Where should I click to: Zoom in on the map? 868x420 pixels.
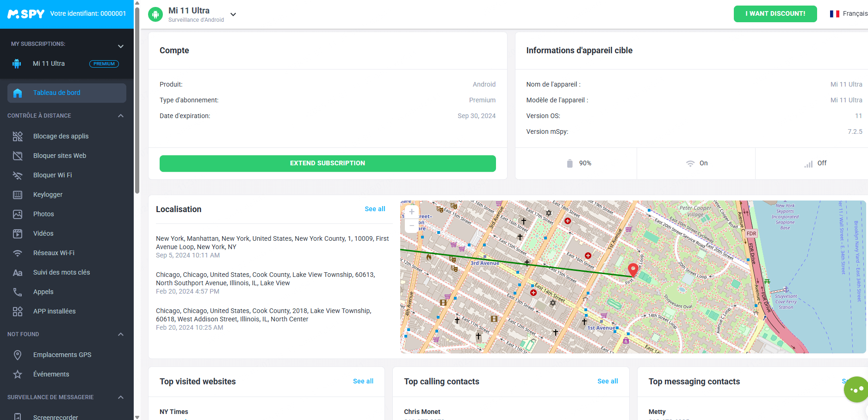(411, 212)
